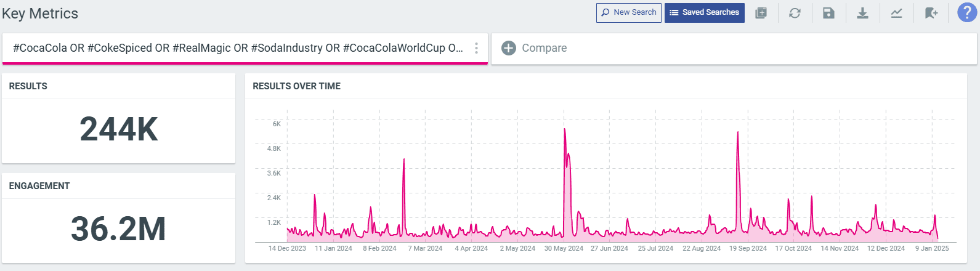The image size is (980, 271).
Task: Click the add-to-dashboard icon
Action: tap(761, 13)
